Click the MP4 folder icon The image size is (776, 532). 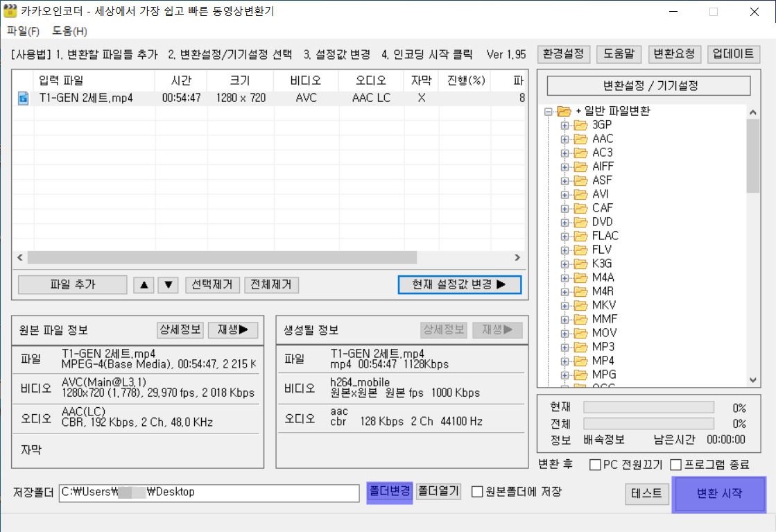coord(580,360)
